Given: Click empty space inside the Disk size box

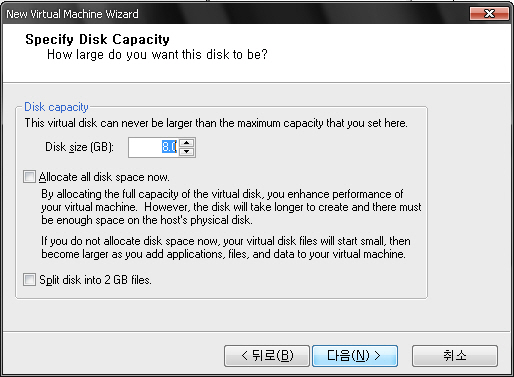Looking at the screenshot, I should (x=145, y=147).
